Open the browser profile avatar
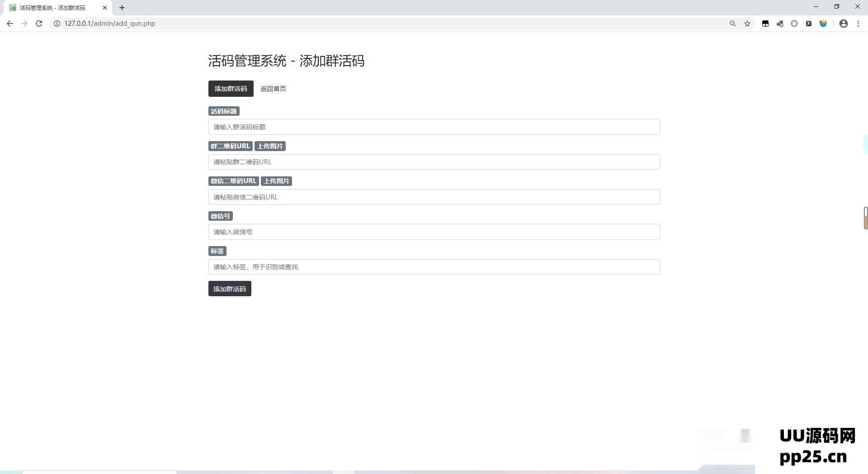The image size is (868, 474). tap(844, 23)
